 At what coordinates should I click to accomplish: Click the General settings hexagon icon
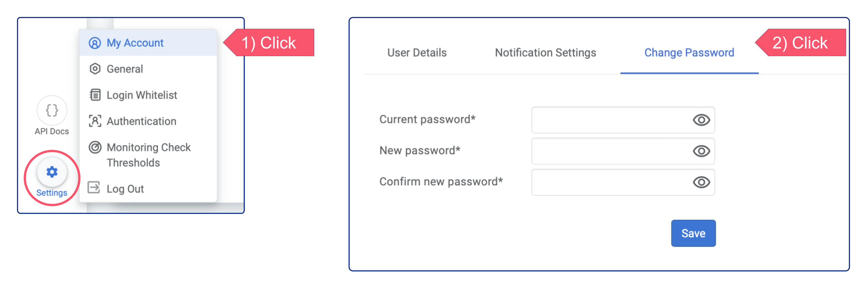click(94, 69)
